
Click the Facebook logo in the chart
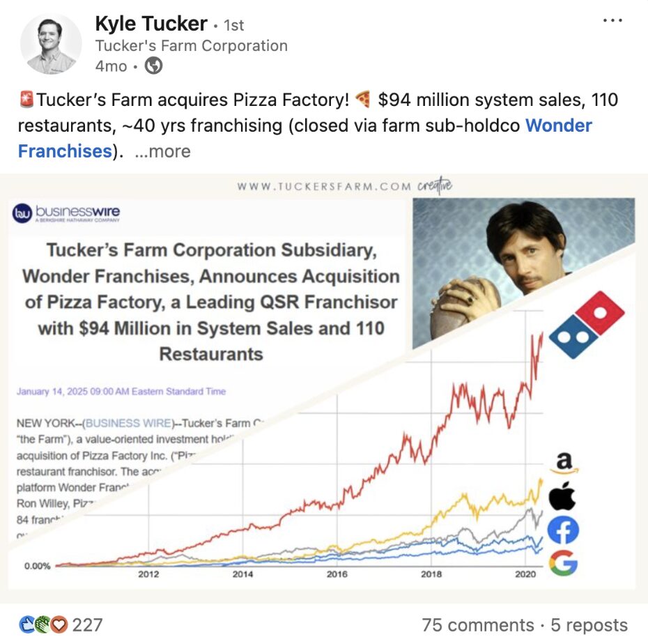[563, 531]
